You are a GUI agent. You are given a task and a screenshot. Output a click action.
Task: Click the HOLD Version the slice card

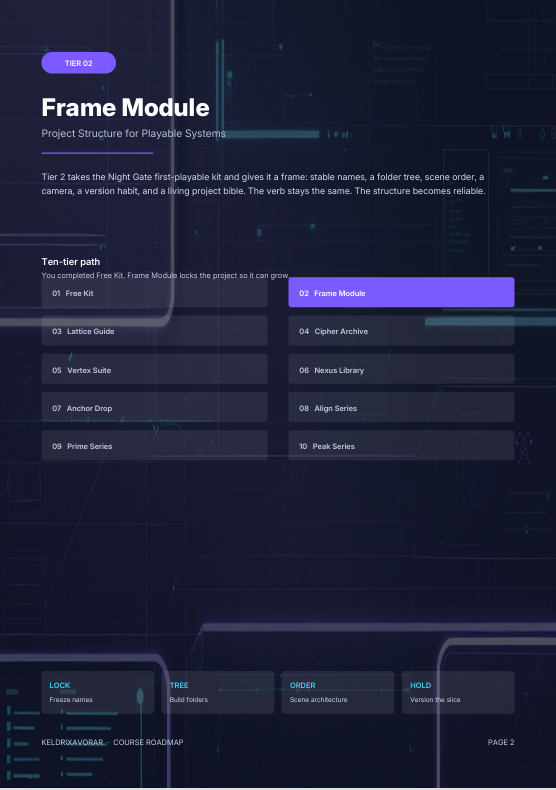(458, 692)
